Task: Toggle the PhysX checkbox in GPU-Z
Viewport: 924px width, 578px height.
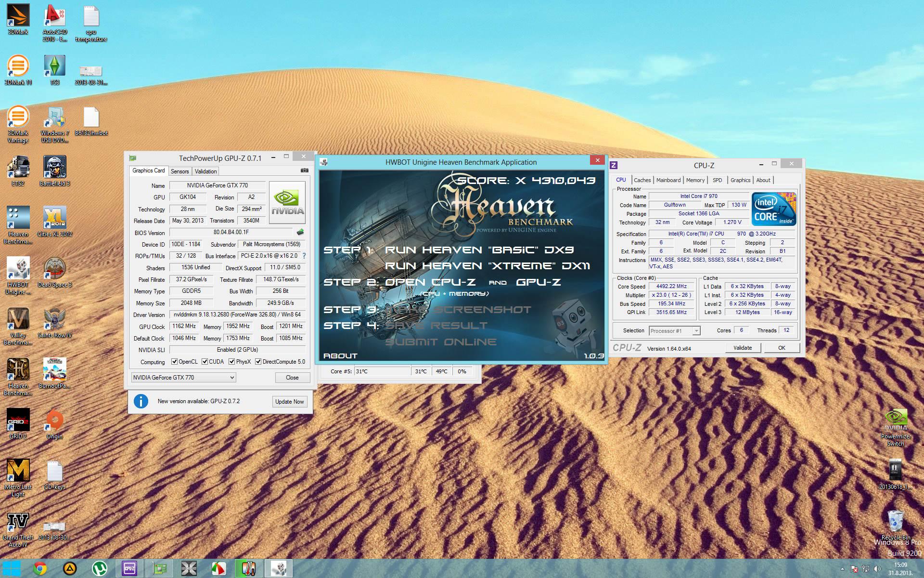Action: pyautogui.click(x=231, y=362)
